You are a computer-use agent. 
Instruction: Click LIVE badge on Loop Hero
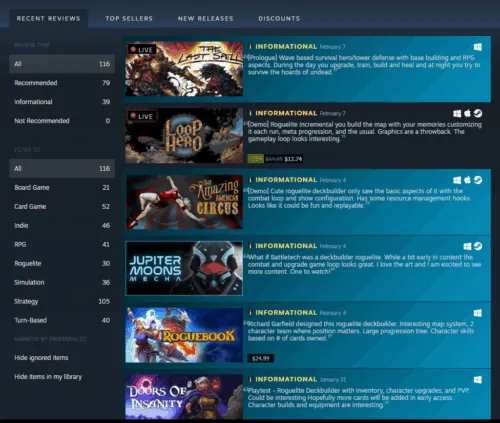[x=141, y=116]
